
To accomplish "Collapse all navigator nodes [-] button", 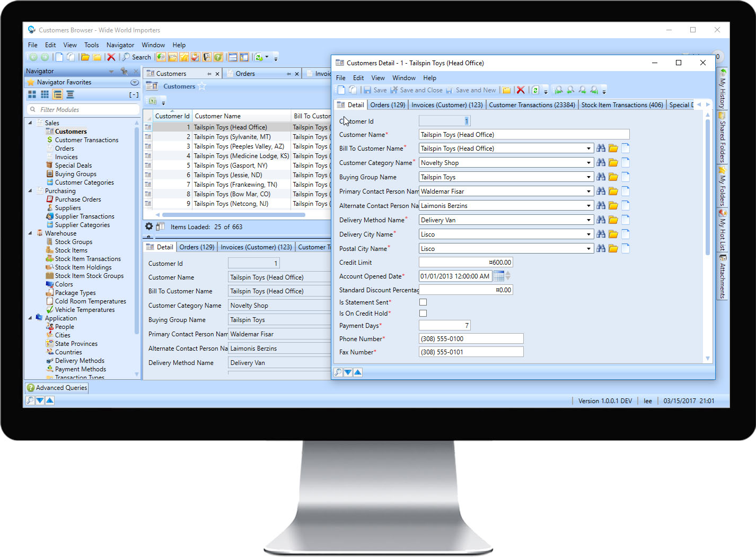I will click(x=134, y=95).
